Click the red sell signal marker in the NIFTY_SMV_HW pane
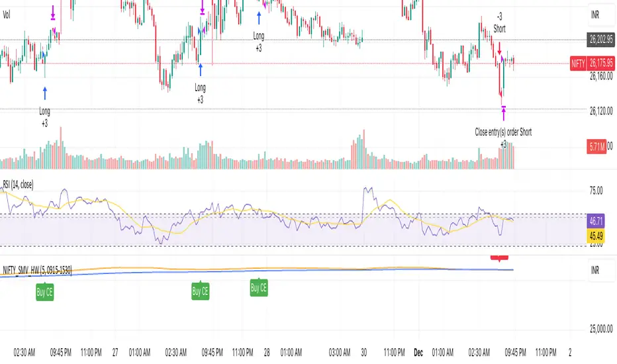Screen dimensions: 617x364 (x=499, y=258)
